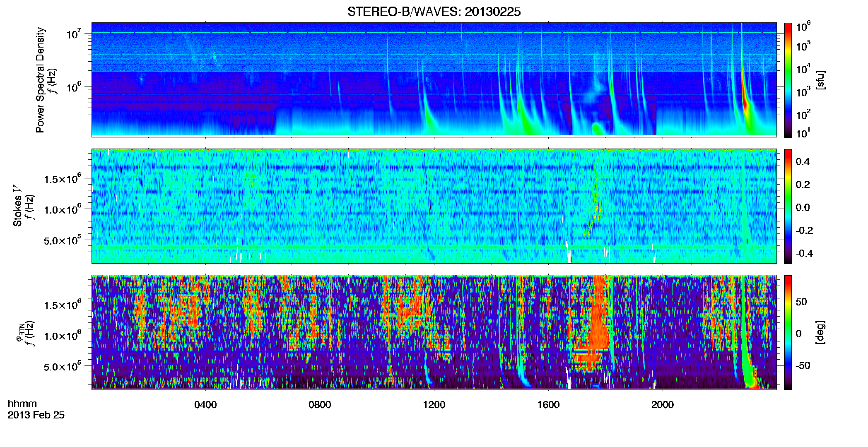868x447 pixels.
Task: Click the [sfu] colorbar unit label
Action: (820, 80)
